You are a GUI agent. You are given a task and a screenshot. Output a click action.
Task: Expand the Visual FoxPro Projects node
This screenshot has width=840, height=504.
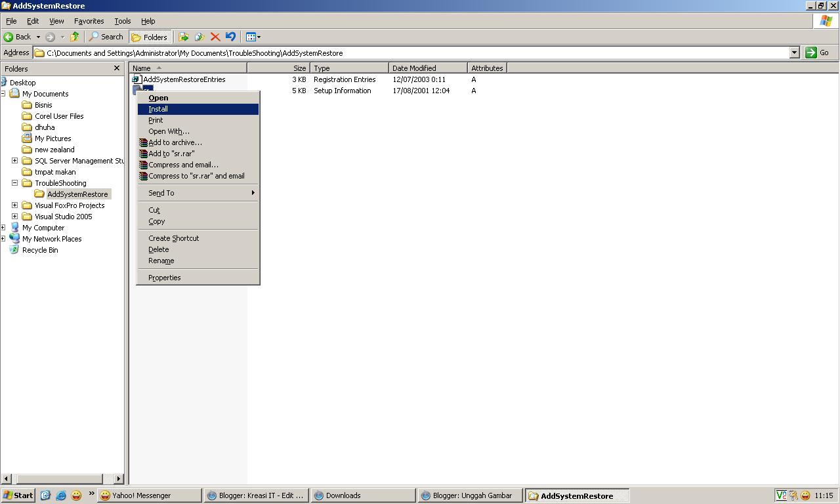click(14, 205)
